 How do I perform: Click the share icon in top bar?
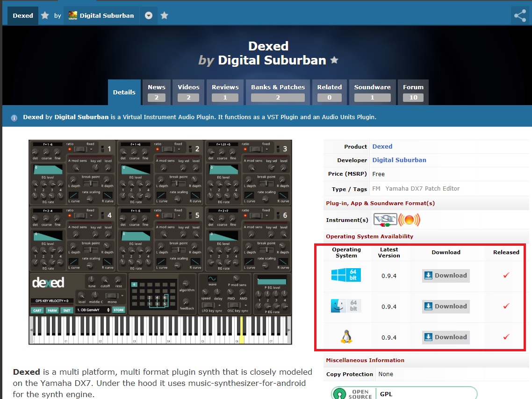coord(520,15)
